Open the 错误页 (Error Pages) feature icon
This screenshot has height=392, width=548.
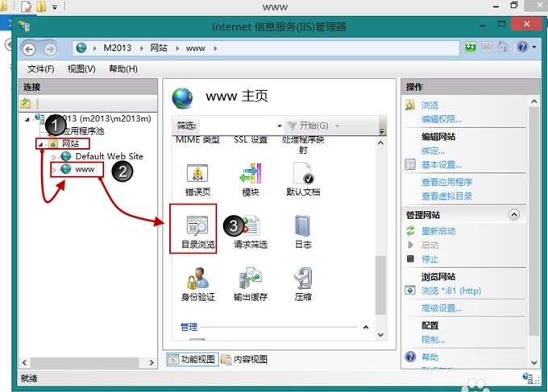pyautogui.click(x=197, y=179)
